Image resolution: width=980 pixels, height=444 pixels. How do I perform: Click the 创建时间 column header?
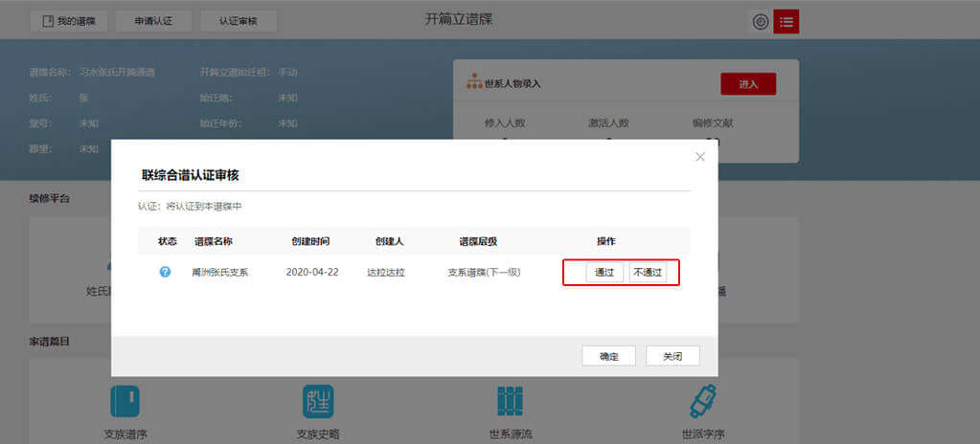tap(310, 241)
